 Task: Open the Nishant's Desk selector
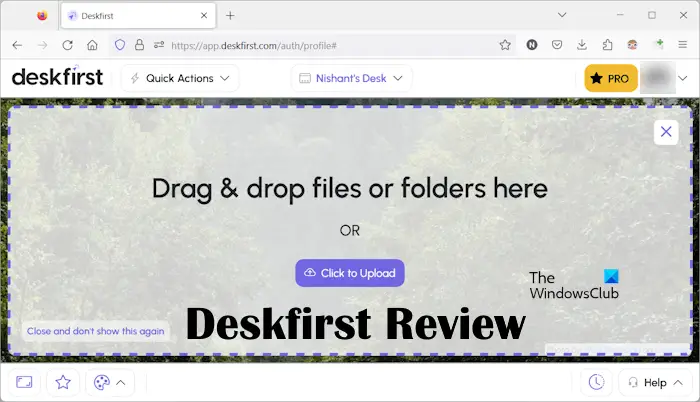tap(351, 78)
